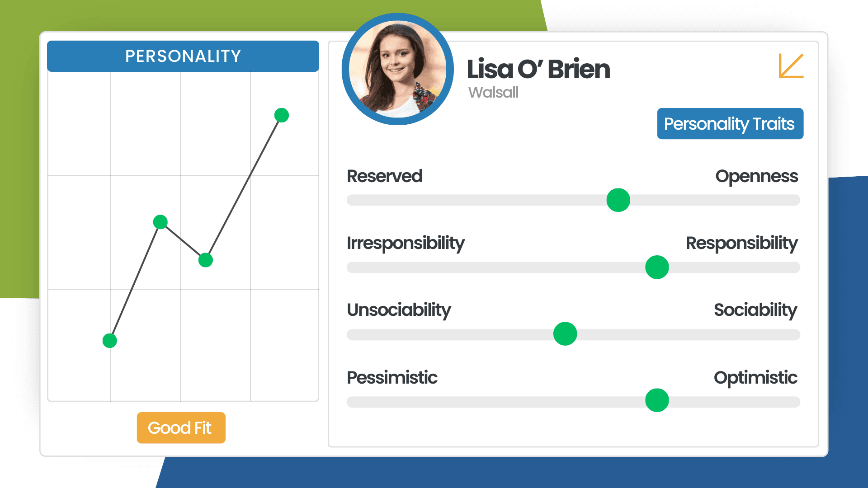Image resolution: width=868 pixels, height=488 pixels.
Task: Click the Reserved–Openness slider handle
Action: click(x=618, y=200)
